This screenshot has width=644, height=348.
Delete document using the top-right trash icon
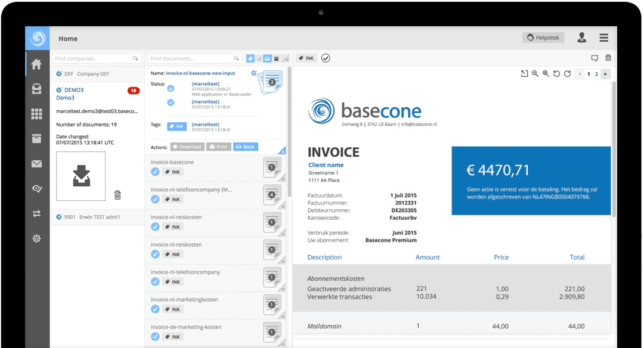coord(608,58)
